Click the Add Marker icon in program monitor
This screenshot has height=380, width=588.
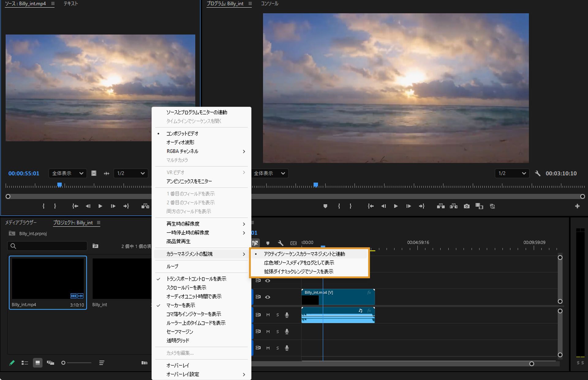325,206
